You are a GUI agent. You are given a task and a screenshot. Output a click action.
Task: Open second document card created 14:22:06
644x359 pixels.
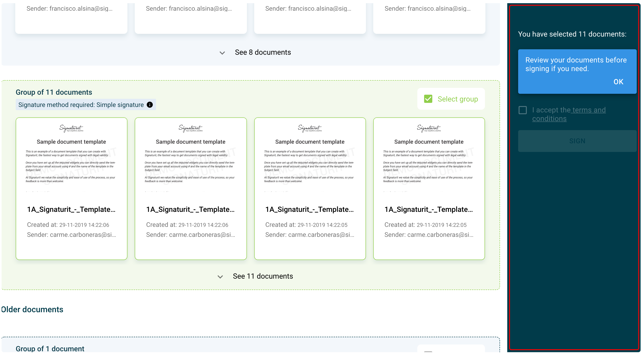tap(191, 189)
